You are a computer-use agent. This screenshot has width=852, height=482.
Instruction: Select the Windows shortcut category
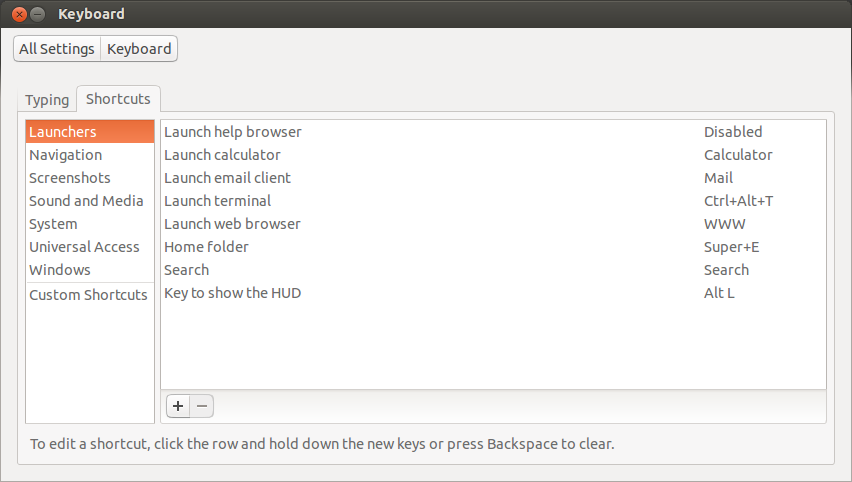click(60, 270)
